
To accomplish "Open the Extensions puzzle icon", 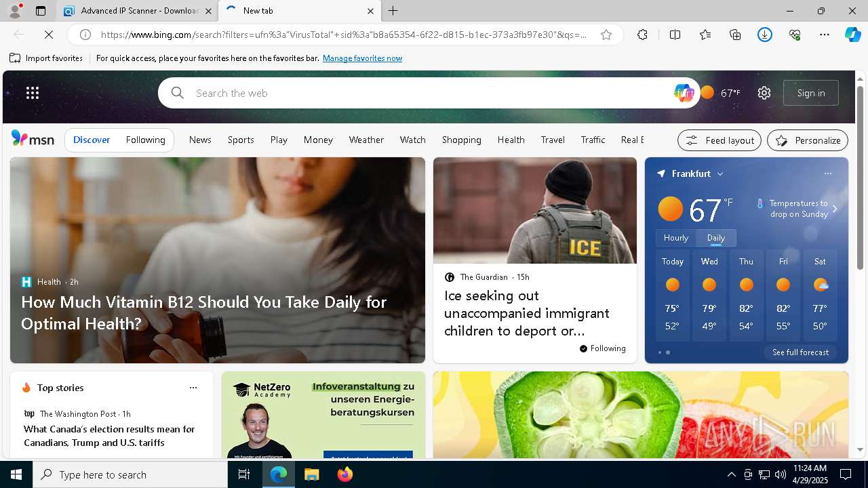I will [642, 35].
